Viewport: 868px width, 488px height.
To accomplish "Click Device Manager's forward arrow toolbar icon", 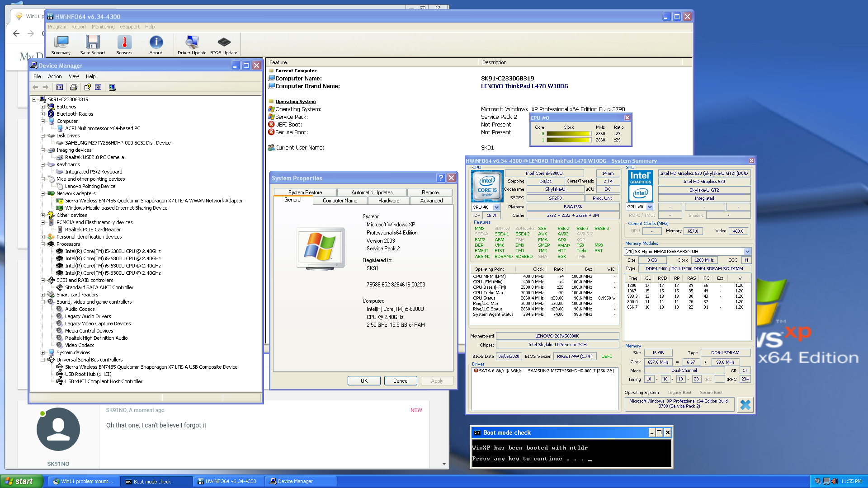I will click(45, 87).
